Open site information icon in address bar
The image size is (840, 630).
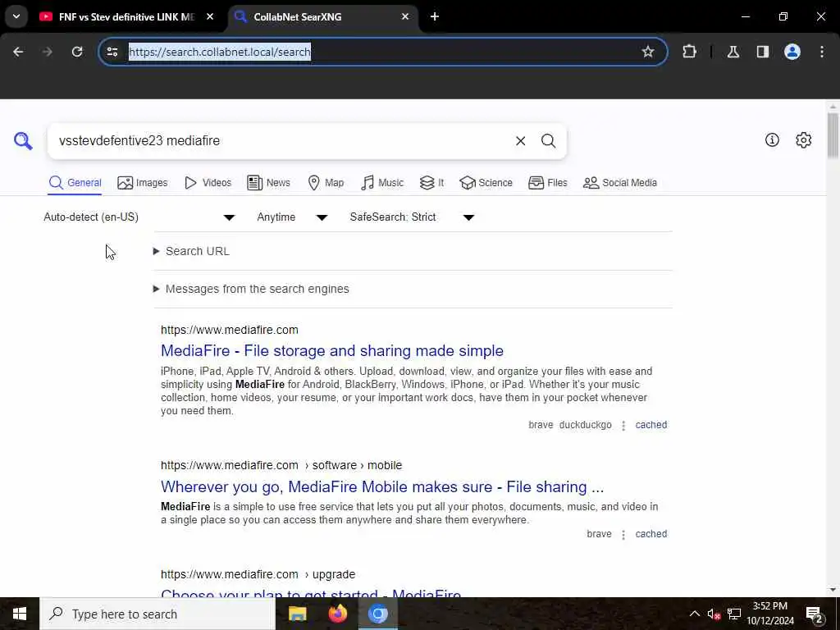coord(112,52)
